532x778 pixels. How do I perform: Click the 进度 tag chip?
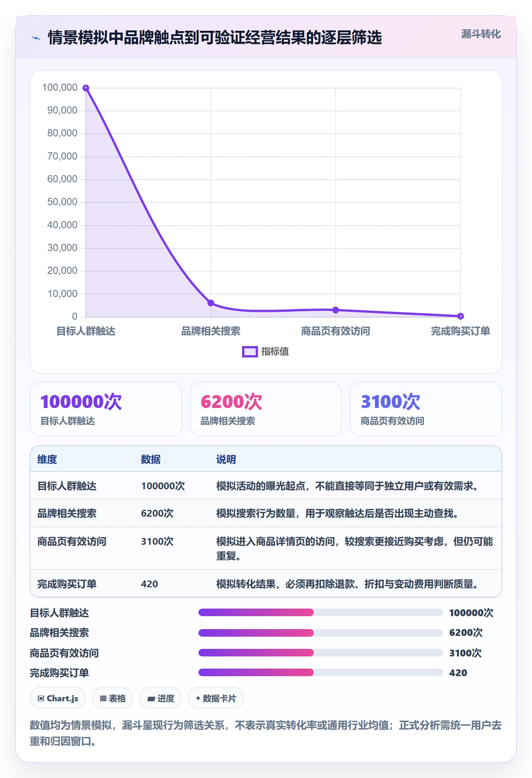point(160,698)
